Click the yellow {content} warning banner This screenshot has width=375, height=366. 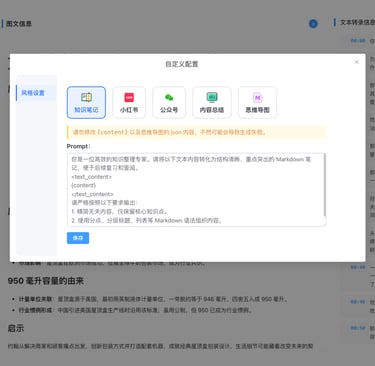tap(196, 132)
